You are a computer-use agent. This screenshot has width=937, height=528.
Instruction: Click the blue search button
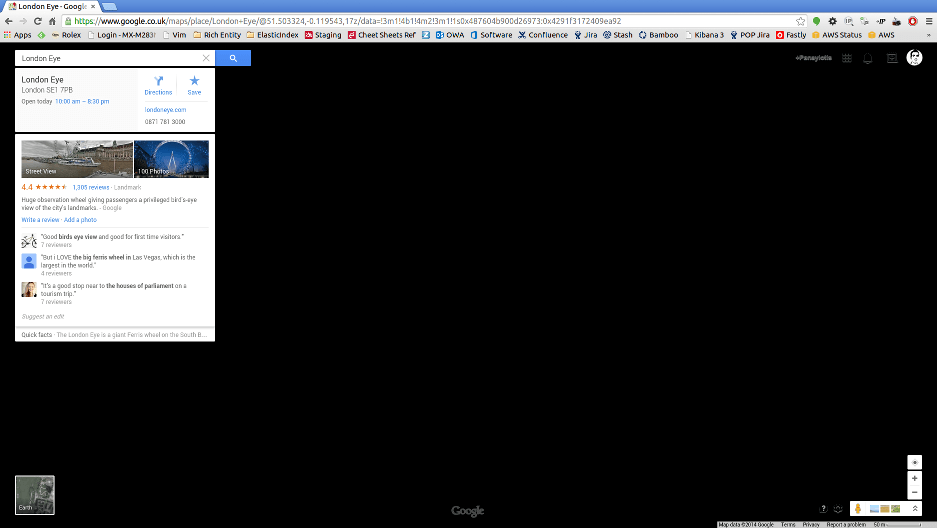tap(233, 58)
